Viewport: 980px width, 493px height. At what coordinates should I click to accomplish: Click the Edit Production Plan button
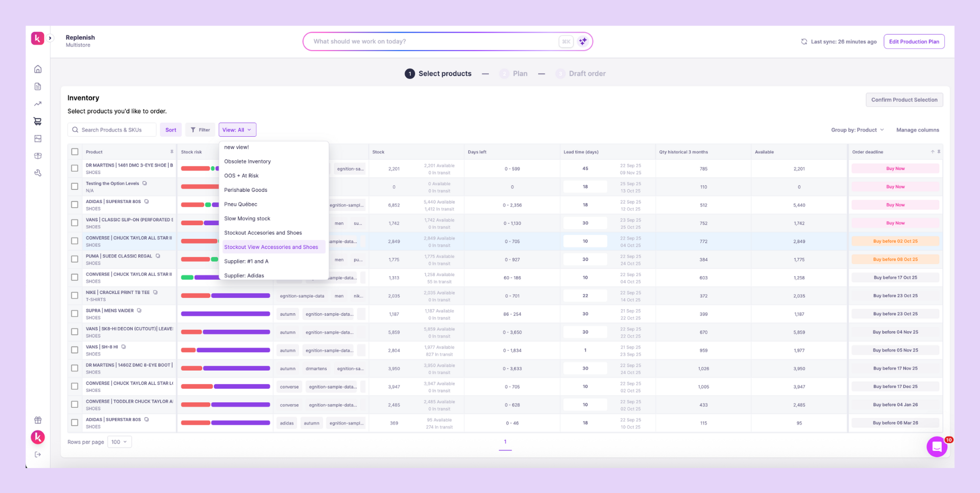tap(914, 41)
